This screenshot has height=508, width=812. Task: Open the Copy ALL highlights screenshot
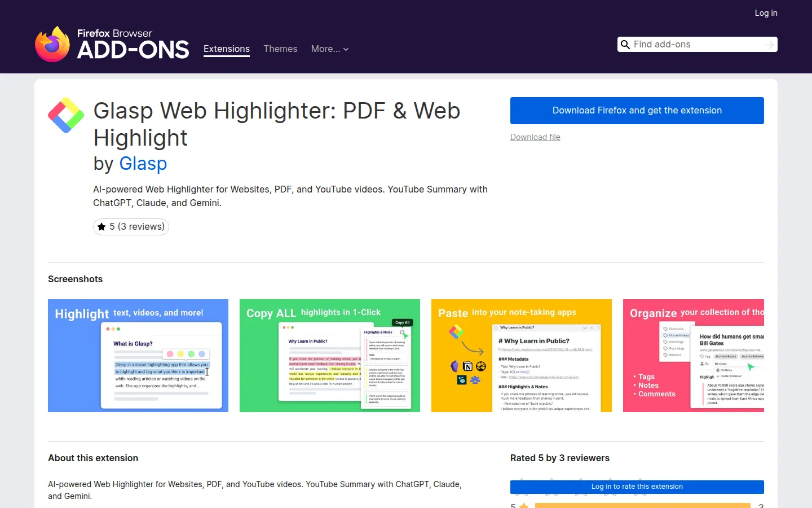[330, 356]
